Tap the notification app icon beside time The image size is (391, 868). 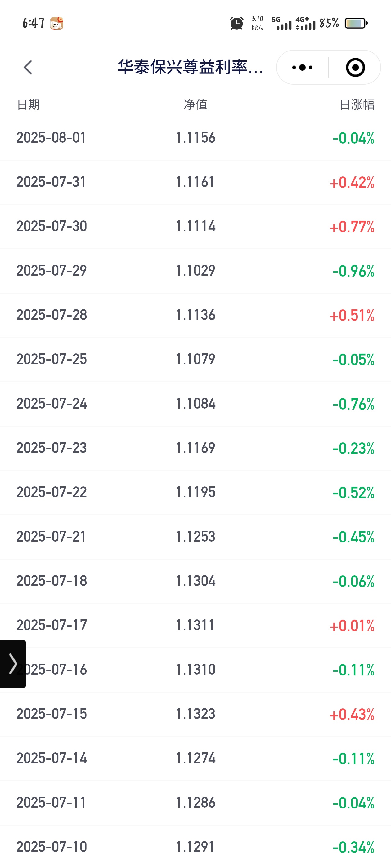pyautogui.click(x=57, y=23)
